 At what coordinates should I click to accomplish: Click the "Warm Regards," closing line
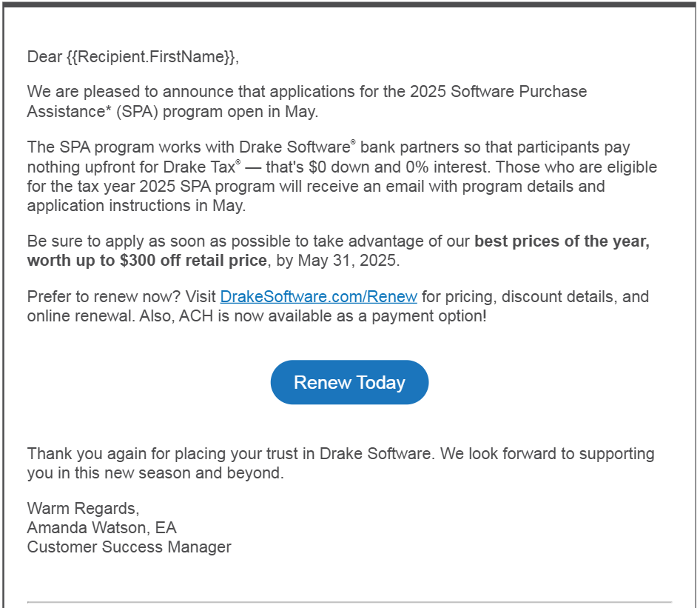coord(83,508)
